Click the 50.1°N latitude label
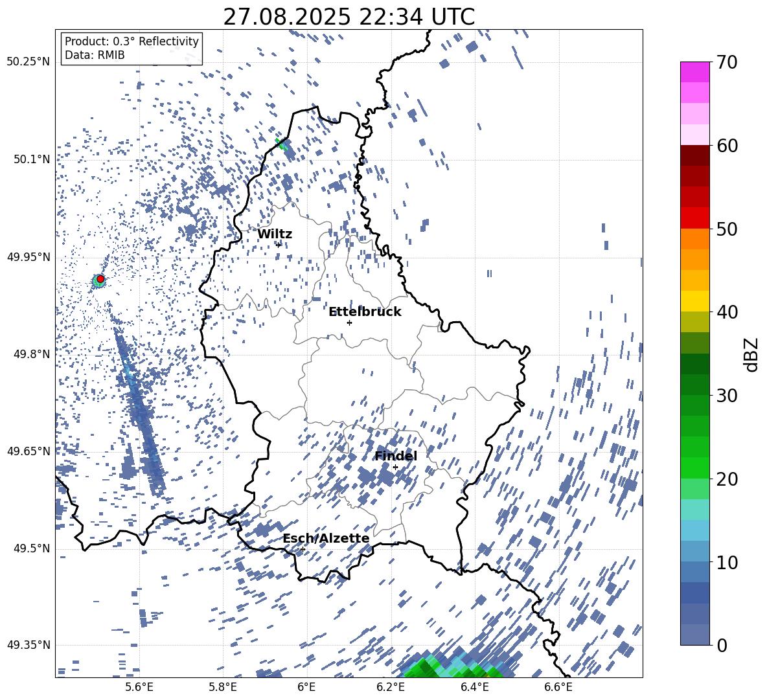 [x=32, y=159]
